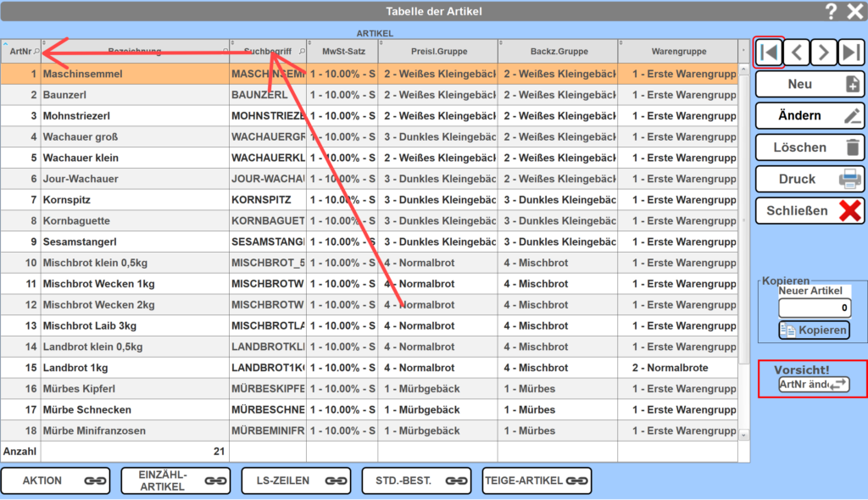
Task: Click the magnifier in Bezeichnung header
Action: point(225,52)
